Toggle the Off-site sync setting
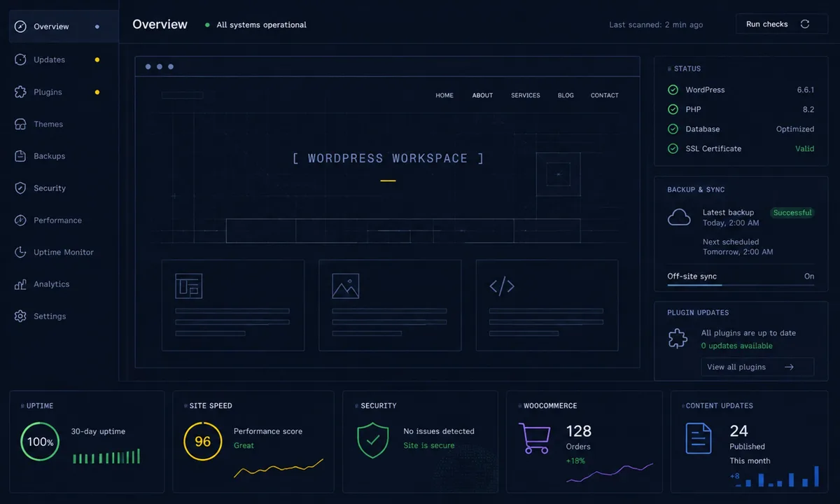The width and height of the screenshot is (840, 504). (x=741, y=276)
